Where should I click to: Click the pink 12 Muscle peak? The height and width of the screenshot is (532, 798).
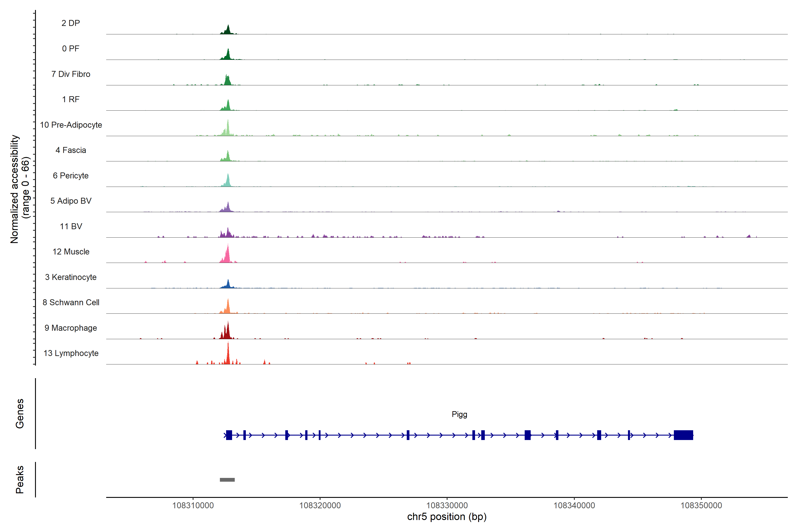pos(228,256)
